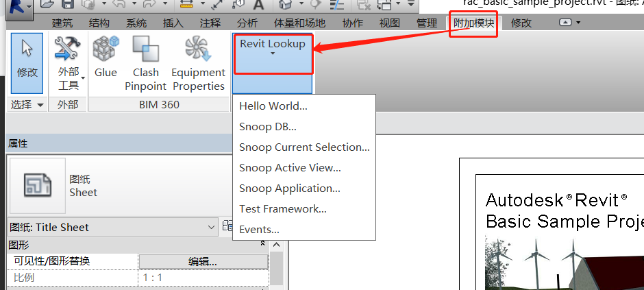Switch to the 分析 ribbon tab
The height and width of the screenshot is (290, 644).
(247, 23)
